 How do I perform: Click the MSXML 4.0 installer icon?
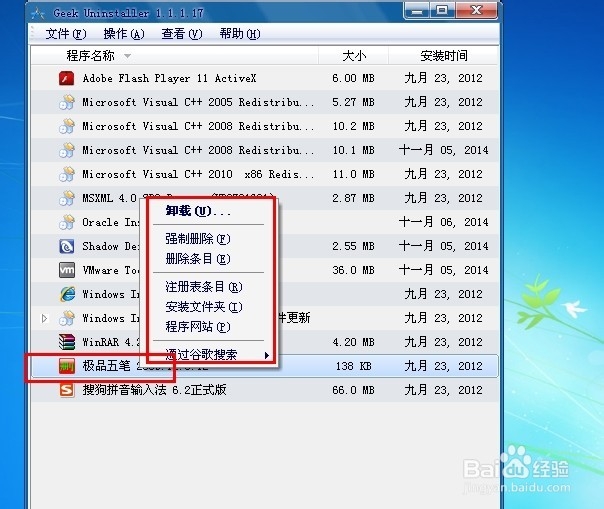click(67, 198)
